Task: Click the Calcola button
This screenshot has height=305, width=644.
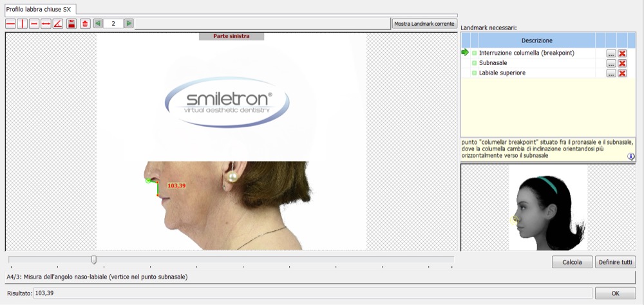Action: (572, 262)
